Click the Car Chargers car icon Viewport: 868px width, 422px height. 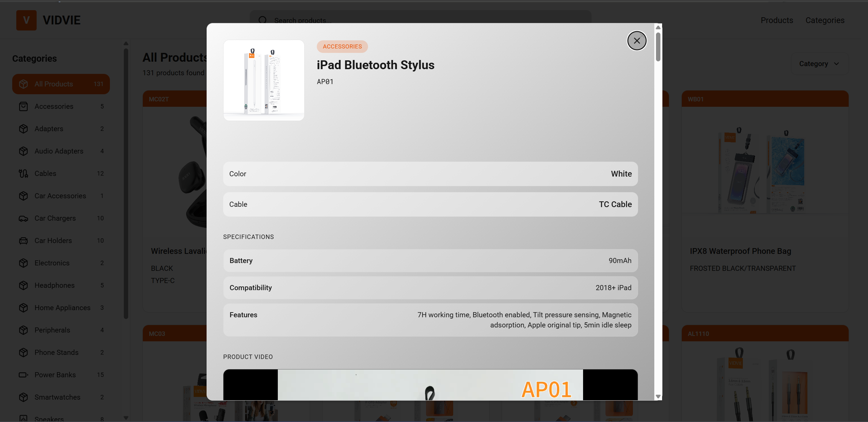point(23,218)
